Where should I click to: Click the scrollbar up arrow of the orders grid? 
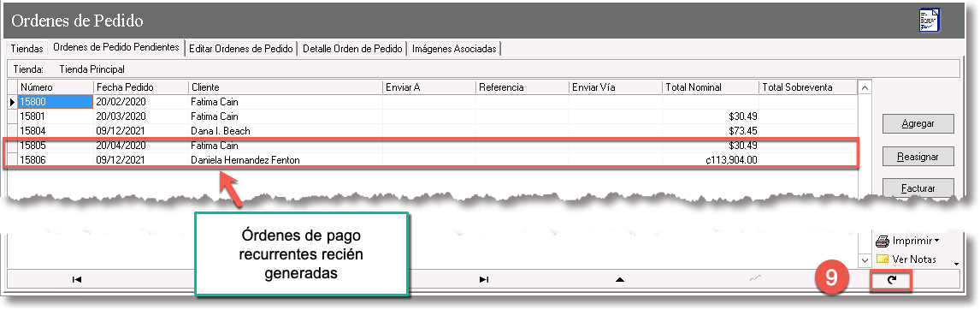[865, 87]
